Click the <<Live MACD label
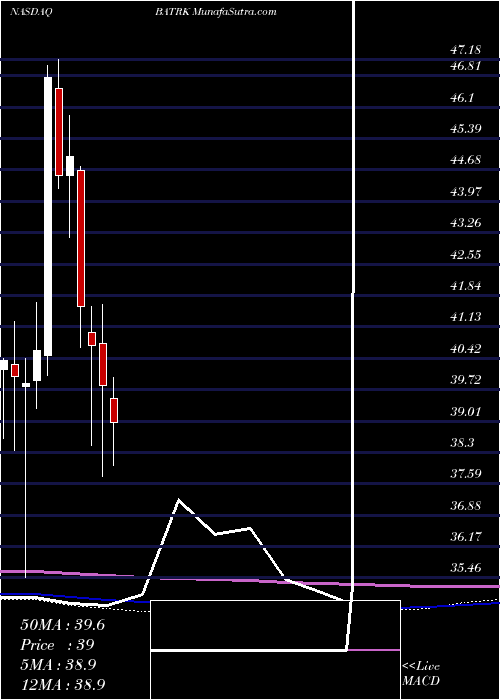The width and height of the screenshot is (500, 700). click(421, 674)
